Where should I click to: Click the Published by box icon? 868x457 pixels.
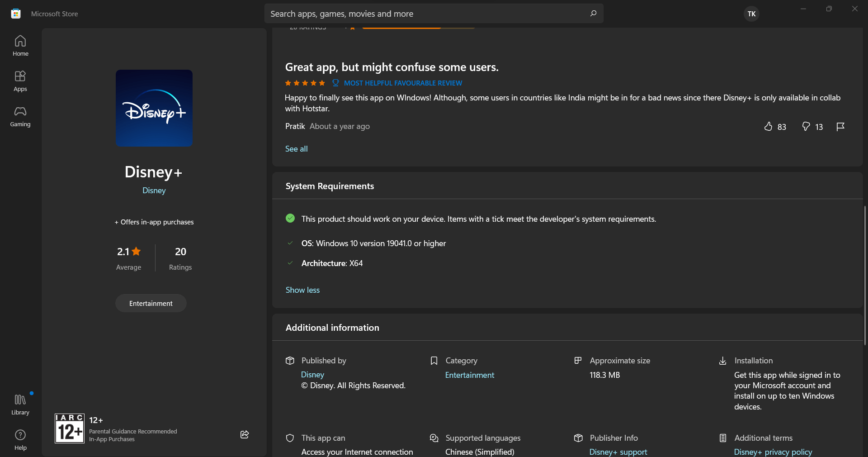[x=290, y=361]
